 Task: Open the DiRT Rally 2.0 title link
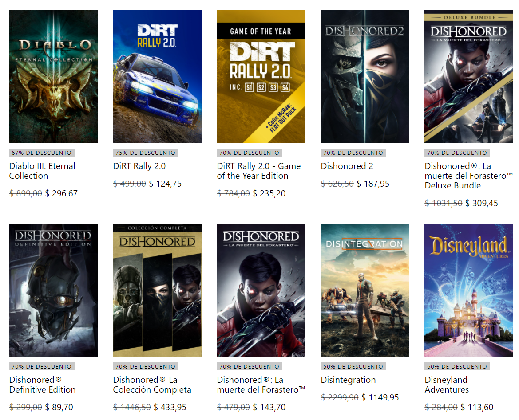(x=139, y=166)
